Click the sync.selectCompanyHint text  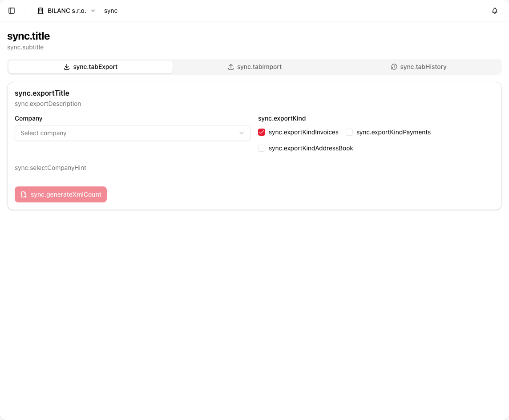tap(50, 168)
